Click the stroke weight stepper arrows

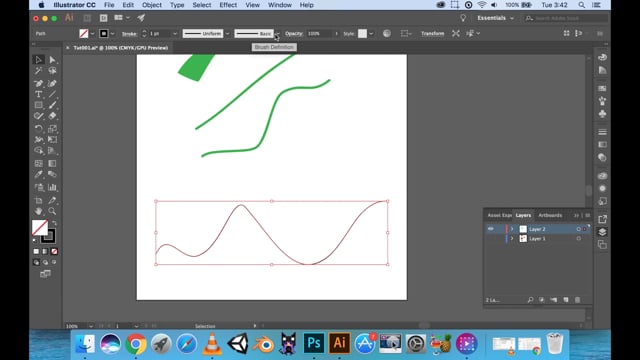click(x=144, y=33)
